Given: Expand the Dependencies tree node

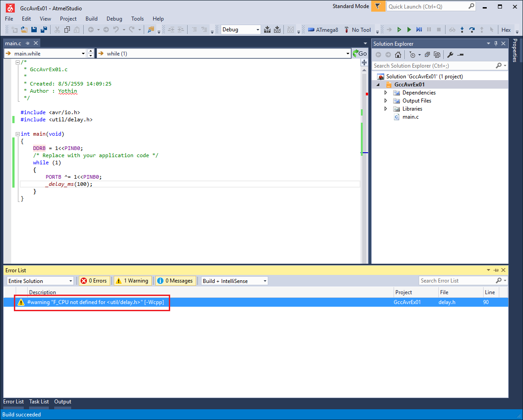Looking at the screenshot, I should (386, 93).
